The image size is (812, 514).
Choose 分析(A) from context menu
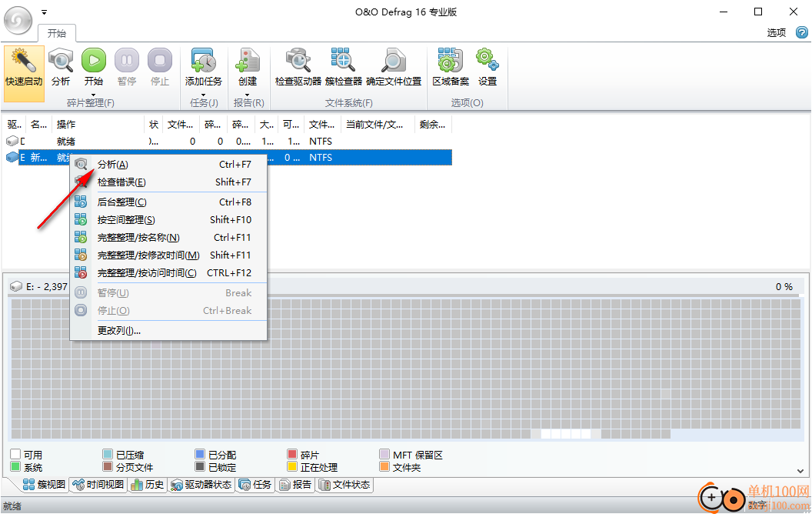(x=168, y=164)
